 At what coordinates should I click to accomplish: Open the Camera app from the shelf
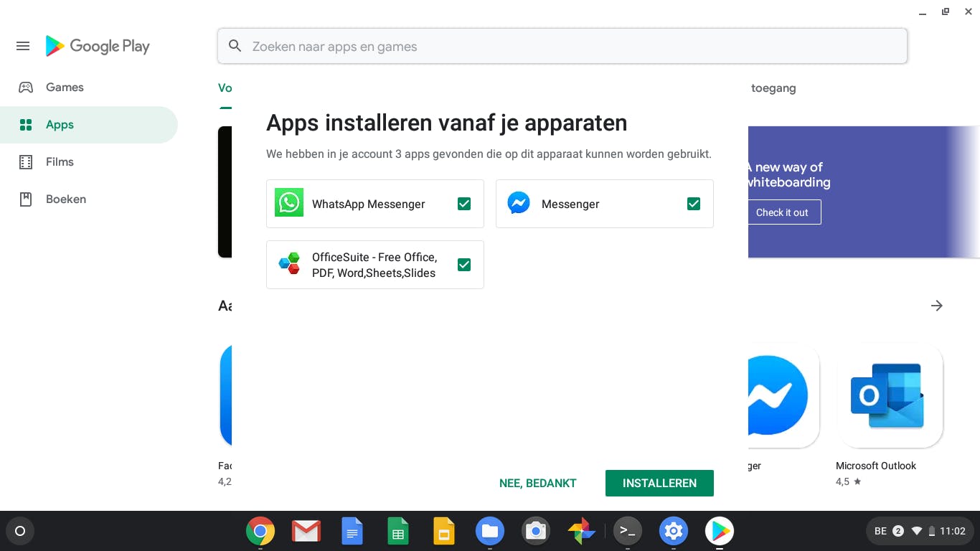coord(536,531)
